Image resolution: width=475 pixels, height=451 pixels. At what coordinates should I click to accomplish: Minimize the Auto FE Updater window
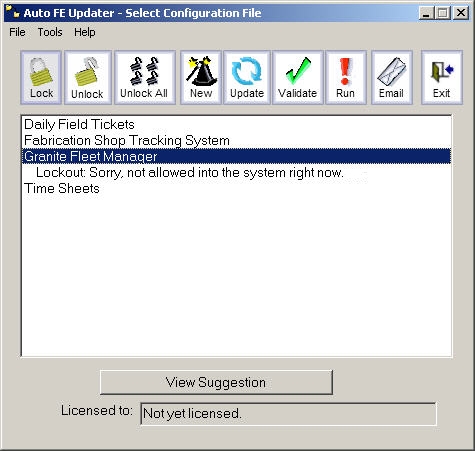(x=426, y=13)
